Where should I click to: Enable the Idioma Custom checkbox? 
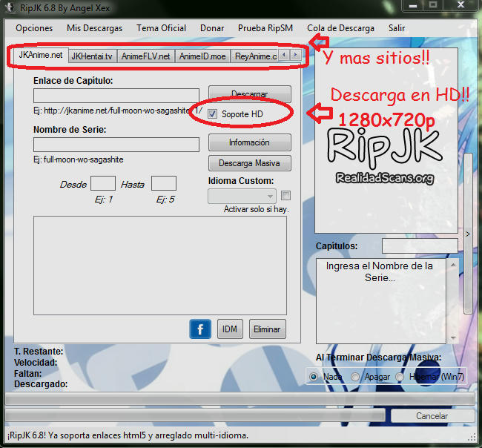pos(285,195)
